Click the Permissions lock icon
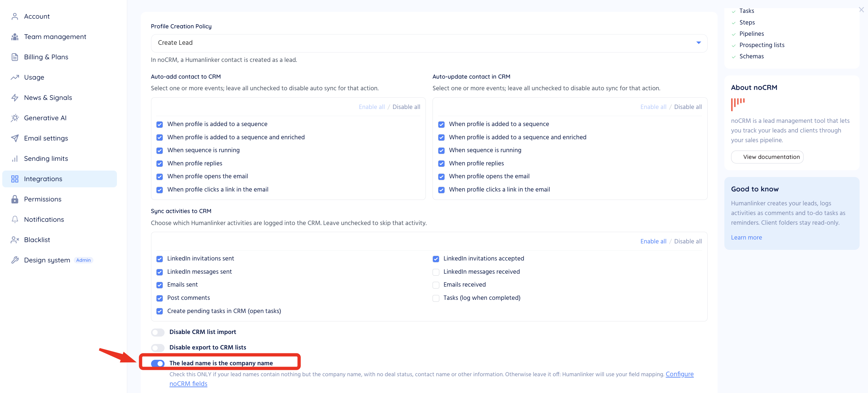This screenshot has width=868, height=393. coord(14,199)
